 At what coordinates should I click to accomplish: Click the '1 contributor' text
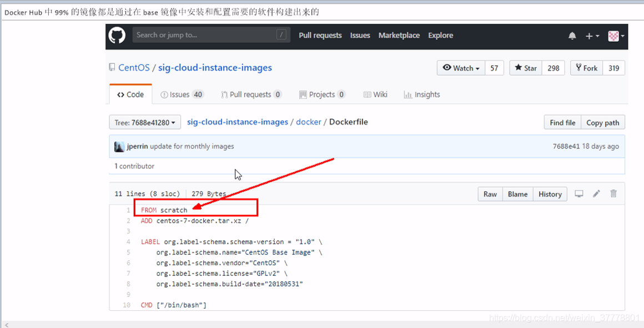pos(134,166)
